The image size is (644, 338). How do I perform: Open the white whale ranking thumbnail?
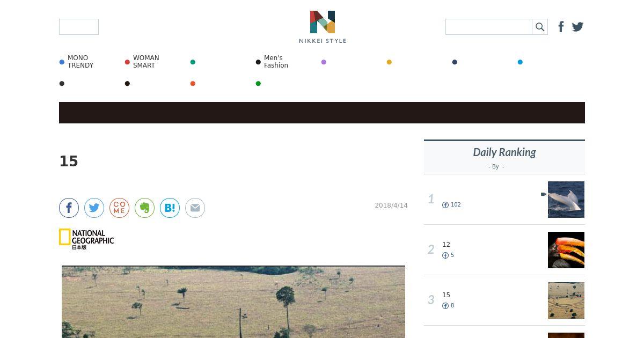pyautogui.click(x=566, y=200)
